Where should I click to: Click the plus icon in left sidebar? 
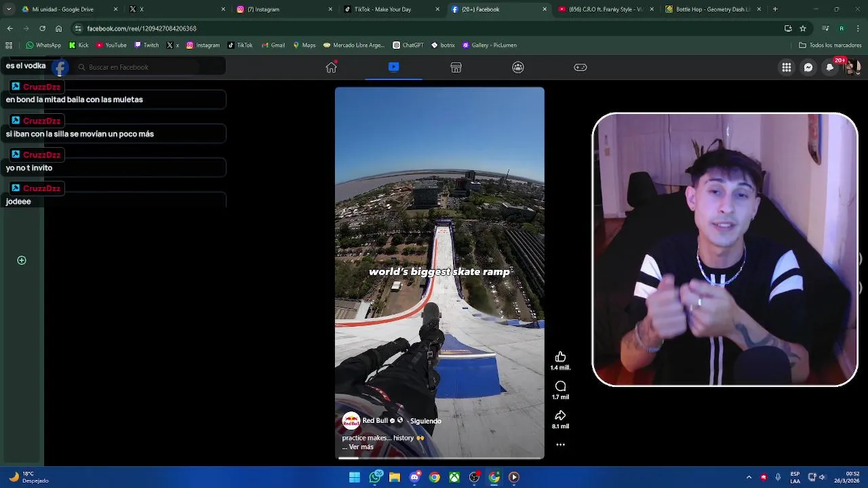22,260
